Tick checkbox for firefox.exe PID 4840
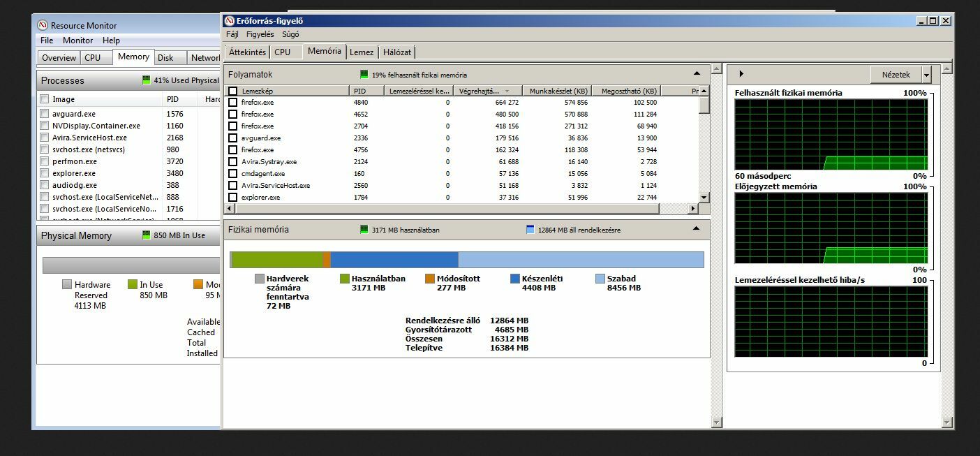The height and width of the screenshot is (456, 980). (x=232, y=102)
